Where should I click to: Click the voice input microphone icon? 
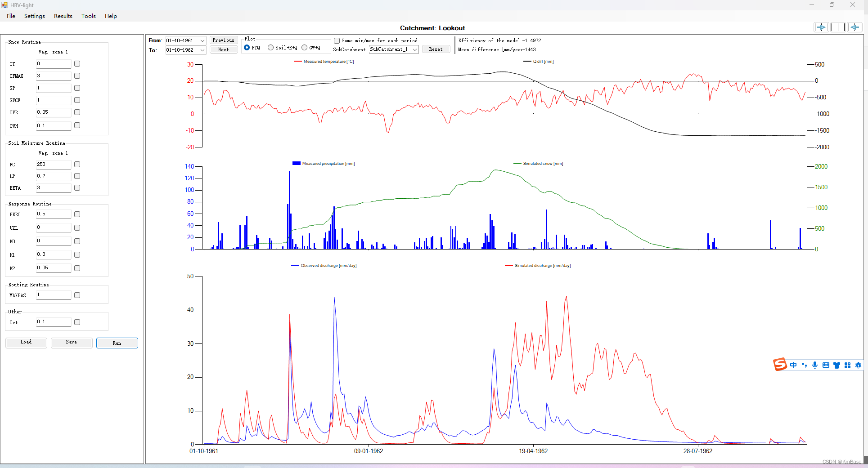[815, 365]
